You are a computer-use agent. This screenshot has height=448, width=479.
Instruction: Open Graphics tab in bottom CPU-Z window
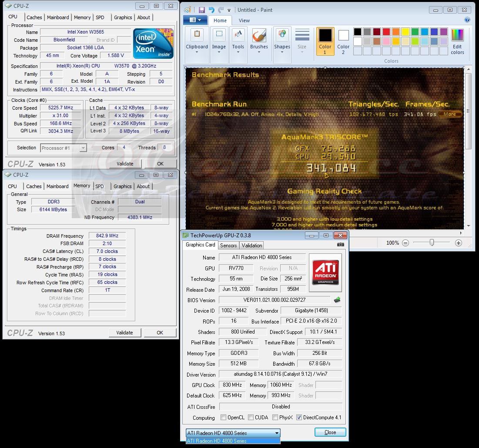click(123, 186)
